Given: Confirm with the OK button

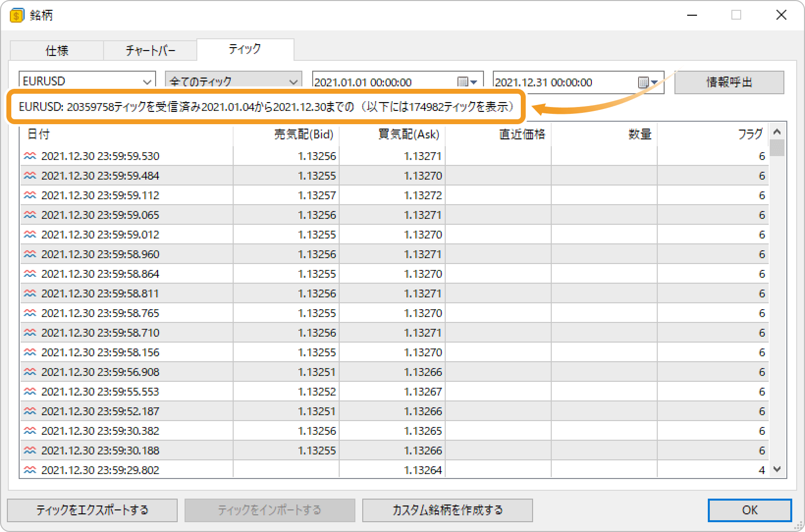Looking at the screenshot, I should tap(750, 510).
